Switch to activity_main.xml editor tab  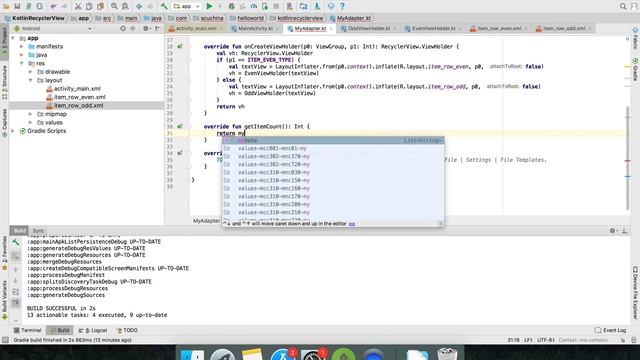[196, 29]
